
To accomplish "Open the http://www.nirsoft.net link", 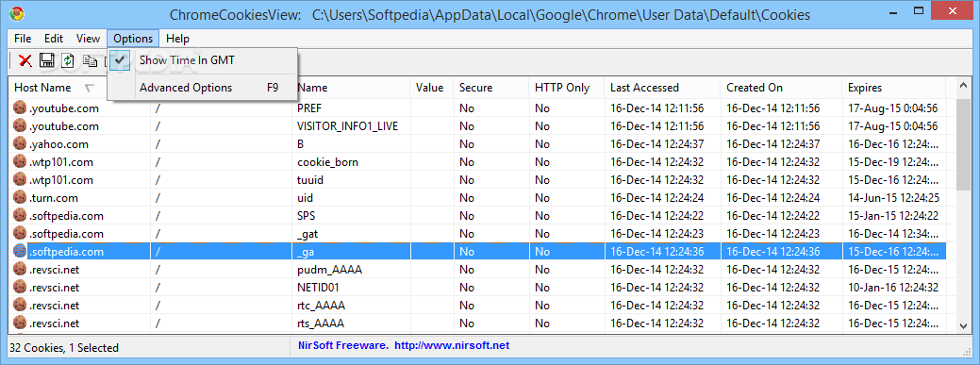I will click(x=453, y=345).
